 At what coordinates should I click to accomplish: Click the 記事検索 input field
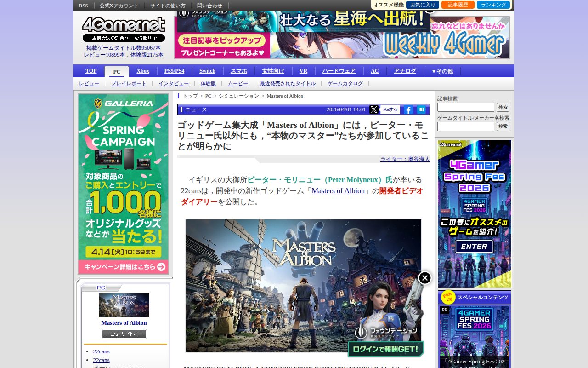[x=466, y=107]
